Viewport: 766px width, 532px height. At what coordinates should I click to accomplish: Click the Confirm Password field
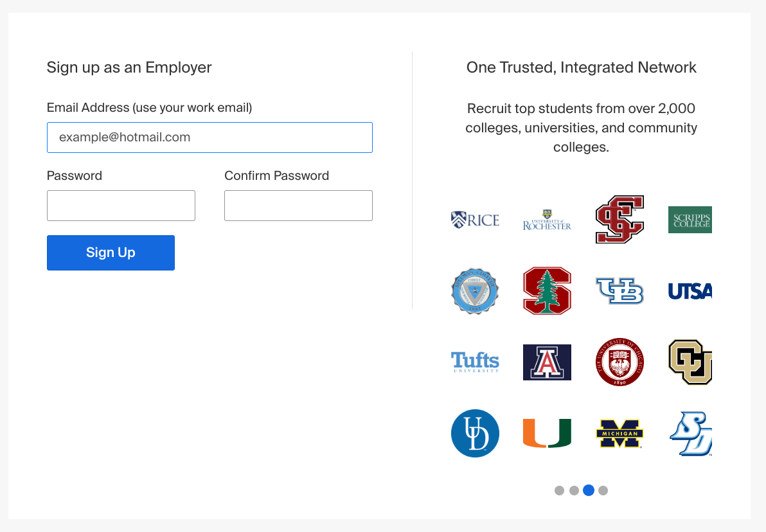(298, 206)
